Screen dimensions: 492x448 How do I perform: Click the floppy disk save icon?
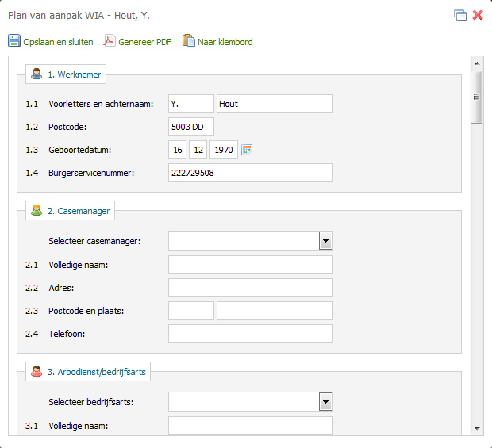(14, 40)
